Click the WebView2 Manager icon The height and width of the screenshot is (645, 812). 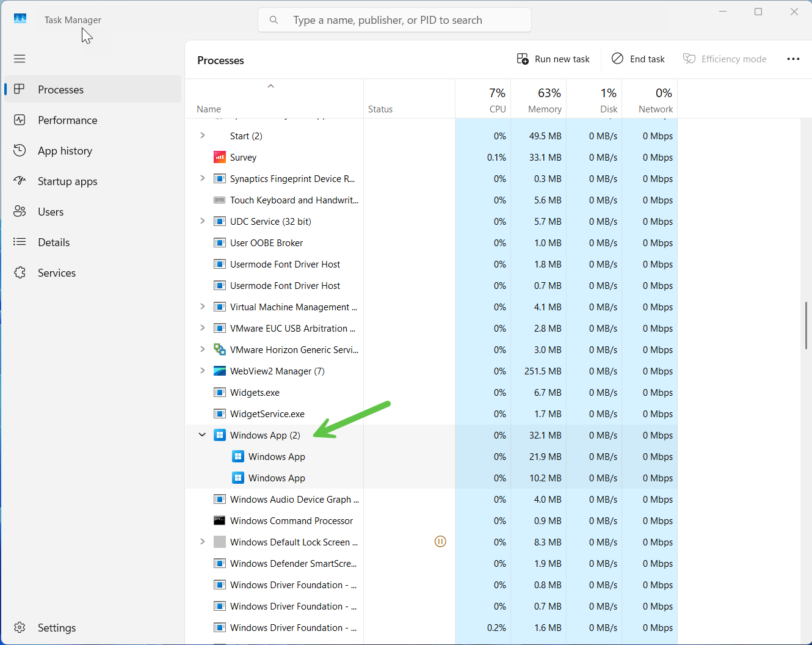click(x=220, y=371)
